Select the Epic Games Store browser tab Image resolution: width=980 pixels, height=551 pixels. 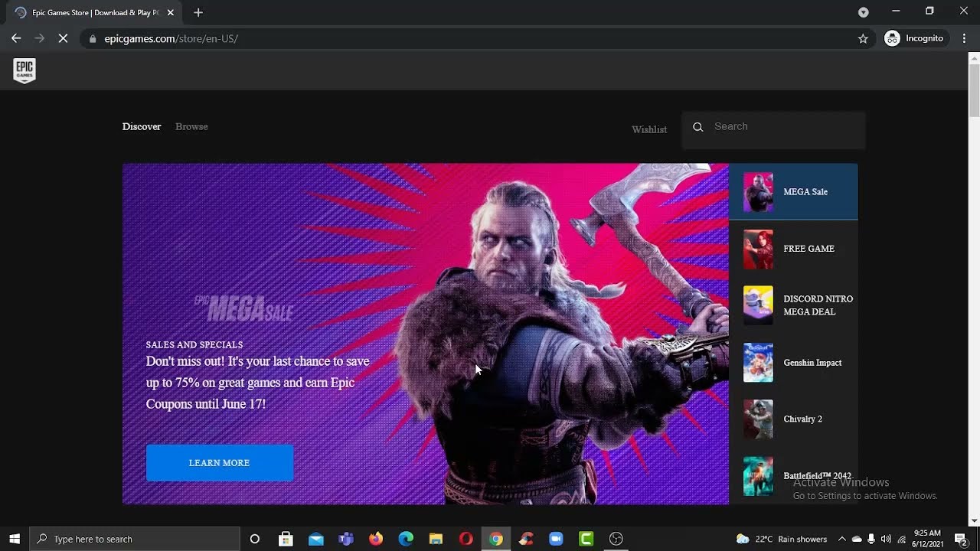click(94, 13)
